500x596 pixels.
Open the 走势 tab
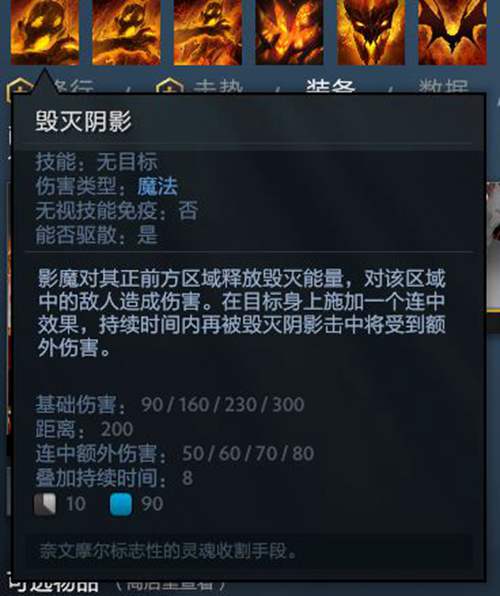point(218,87)
